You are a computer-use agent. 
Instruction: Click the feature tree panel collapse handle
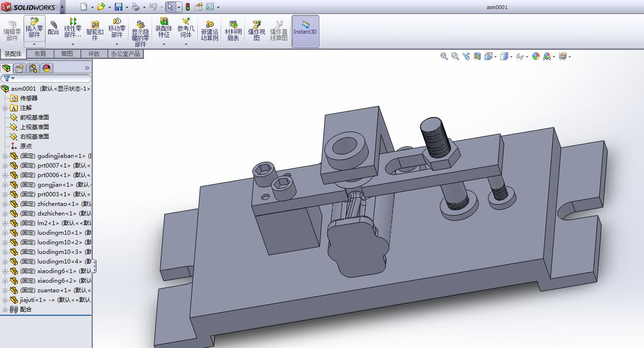(x=94, y=266)
